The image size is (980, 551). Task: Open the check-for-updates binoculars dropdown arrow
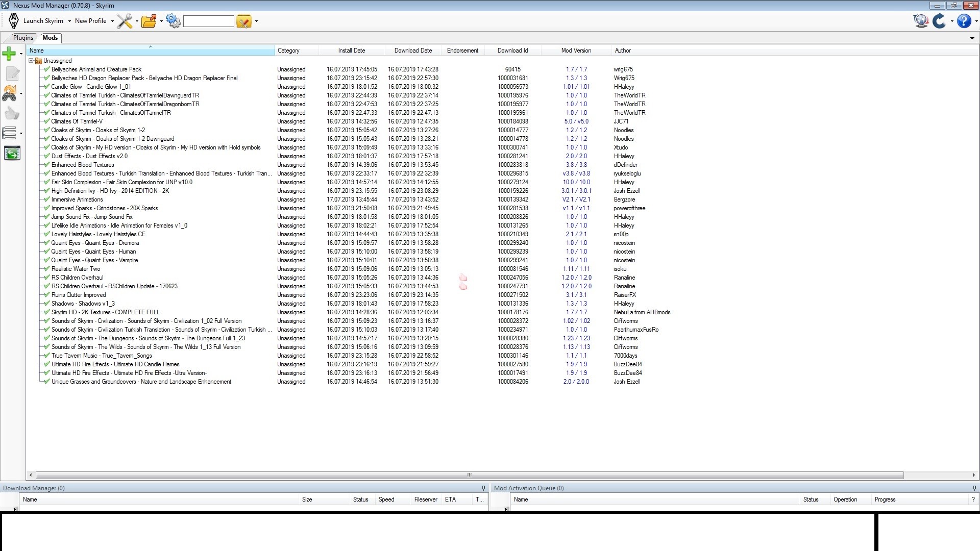point(21,94)
